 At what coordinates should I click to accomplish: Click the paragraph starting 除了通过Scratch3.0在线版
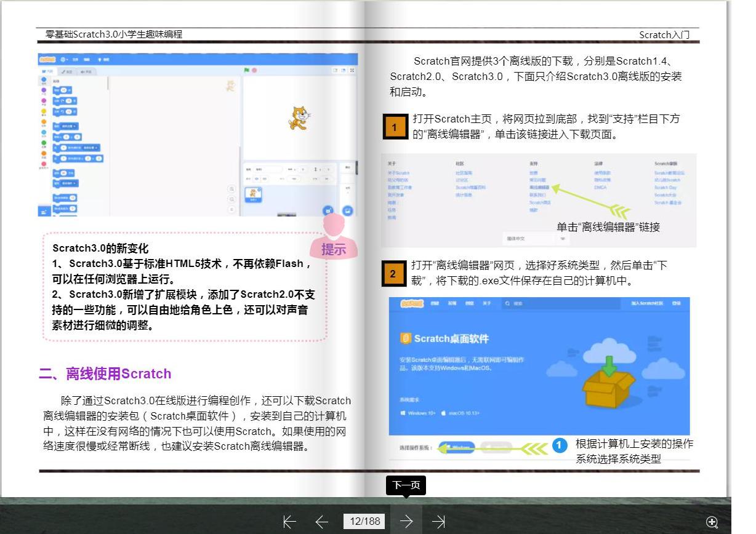(197, 423)
